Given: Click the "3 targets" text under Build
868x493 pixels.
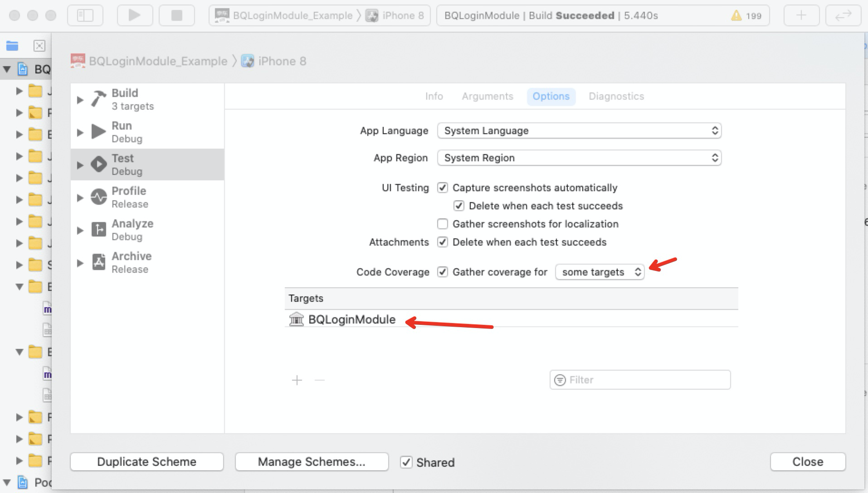Looking at the screenshot, I should (x=133, y=106).
